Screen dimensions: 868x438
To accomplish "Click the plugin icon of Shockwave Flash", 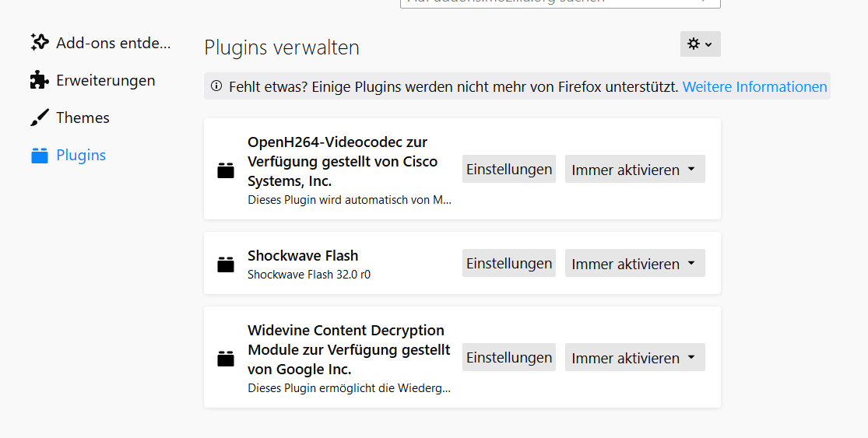I will click(x=226, y=265).
